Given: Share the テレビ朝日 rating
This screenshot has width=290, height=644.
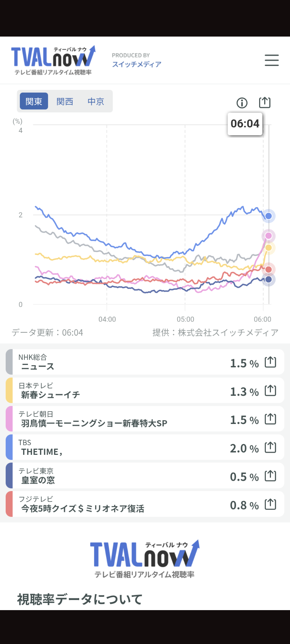Looking at the screenshot, I should 270,419.
